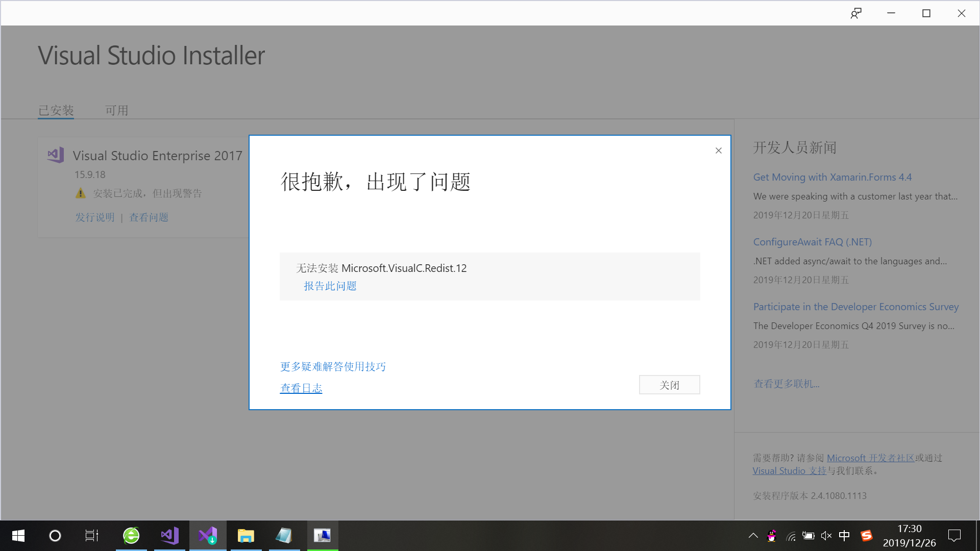Check the battery status tray icon

(x=808, y=535)
